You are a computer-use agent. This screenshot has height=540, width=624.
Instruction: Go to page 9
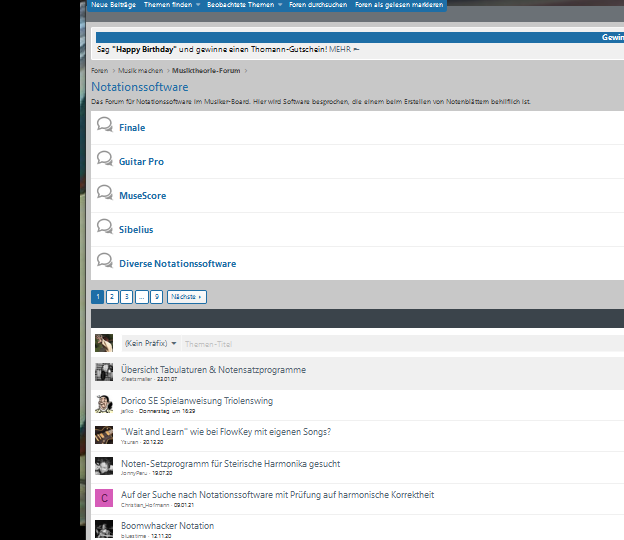156,297
